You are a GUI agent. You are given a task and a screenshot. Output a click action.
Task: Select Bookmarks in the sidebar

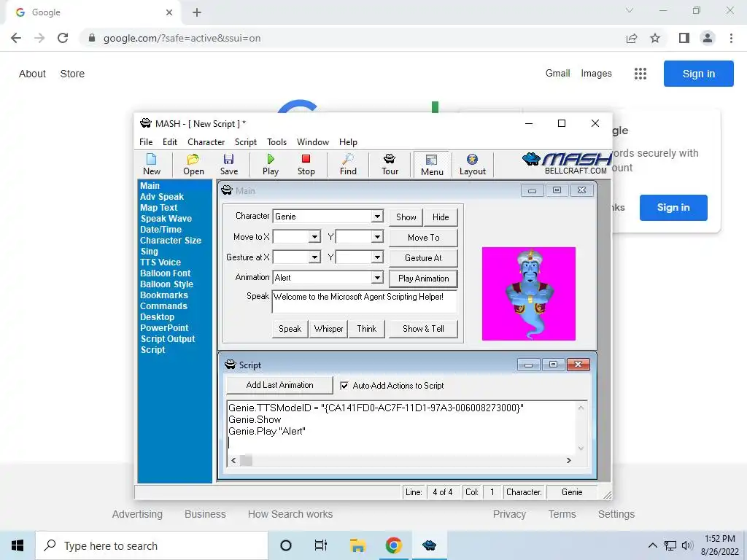tap(164, 295)
